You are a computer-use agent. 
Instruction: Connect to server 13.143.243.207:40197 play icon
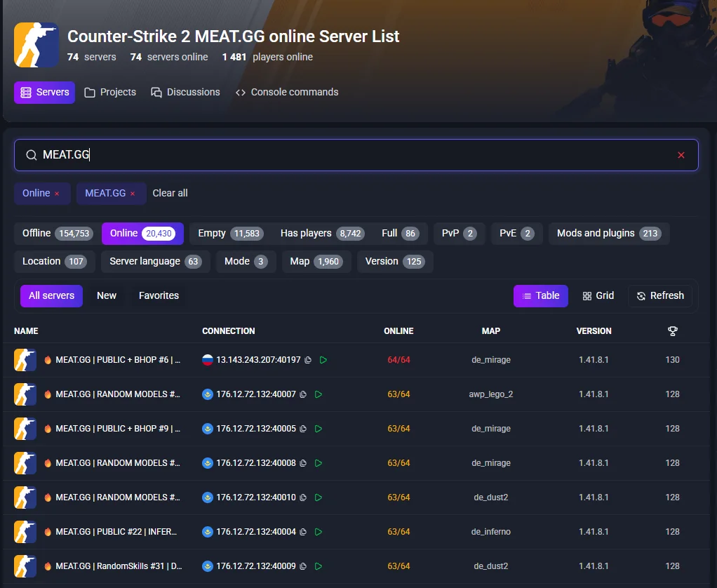click(323, 360)
